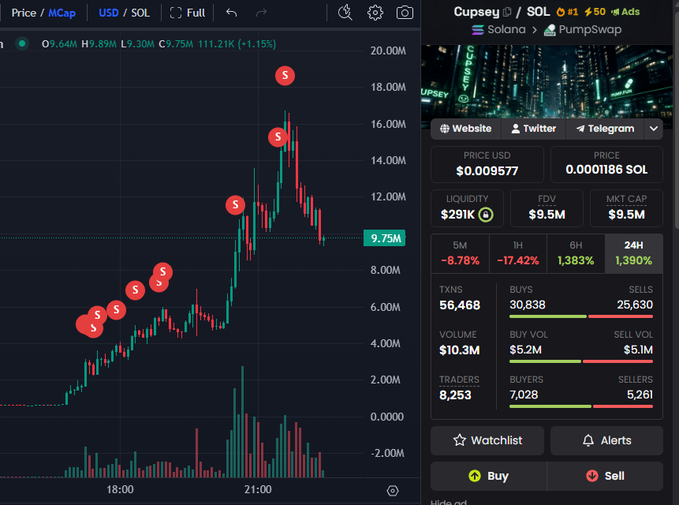Click the 50 boosts lightning badge

595,12
